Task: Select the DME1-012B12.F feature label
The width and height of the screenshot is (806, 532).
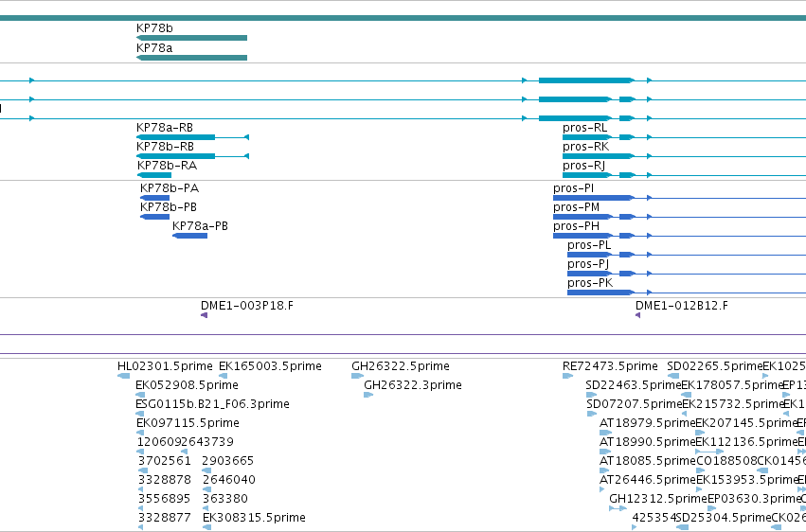Action: 682,306
